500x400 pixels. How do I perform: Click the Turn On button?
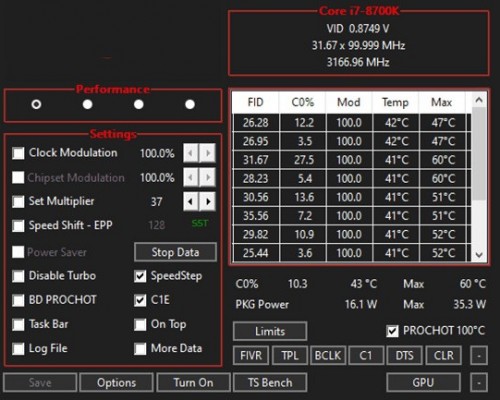(193, 382)
